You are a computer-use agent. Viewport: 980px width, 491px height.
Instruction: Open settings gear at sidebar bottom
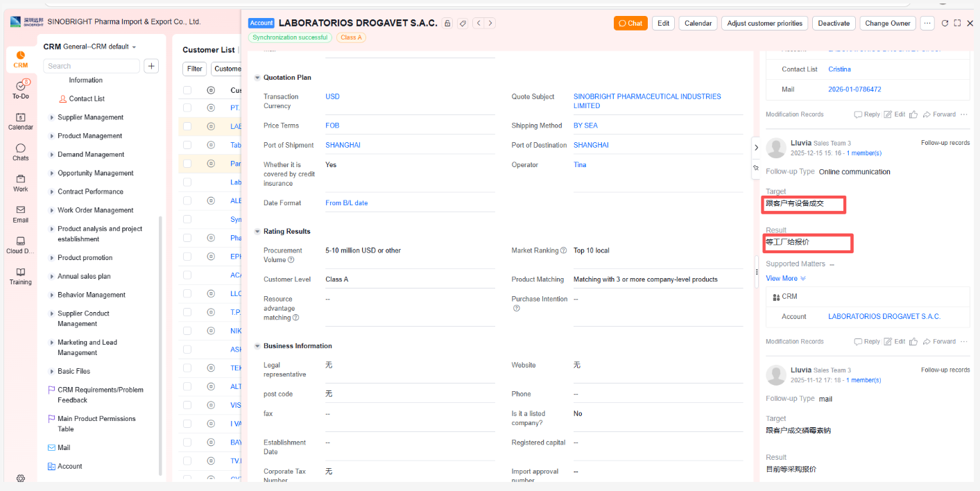[20, 478]
